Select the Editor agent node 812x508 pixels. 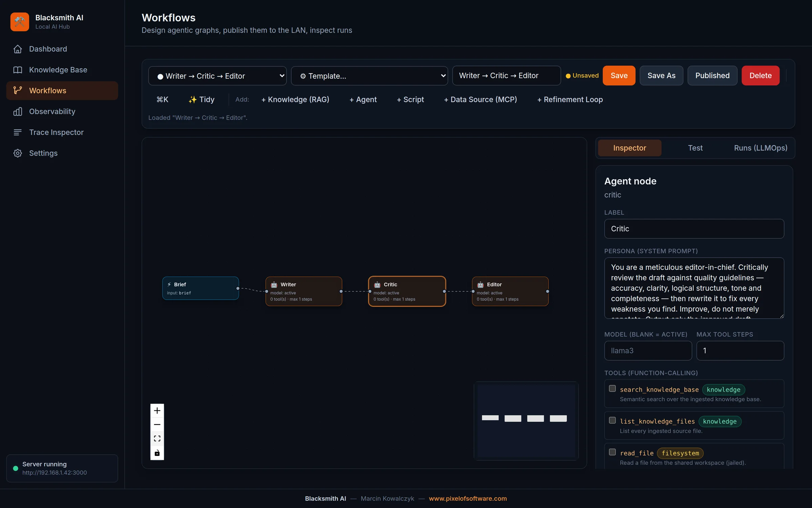point(510,291)
